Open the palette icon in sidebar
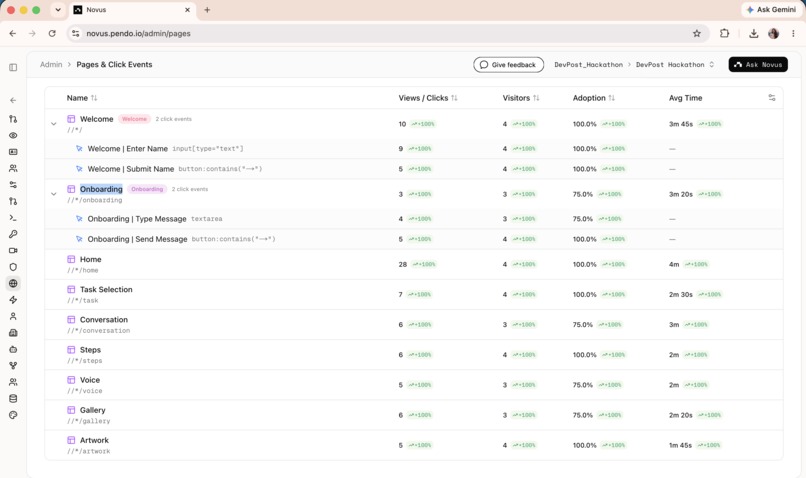The width and height of the screenshot is (806, 478). [x=13, y=415]
